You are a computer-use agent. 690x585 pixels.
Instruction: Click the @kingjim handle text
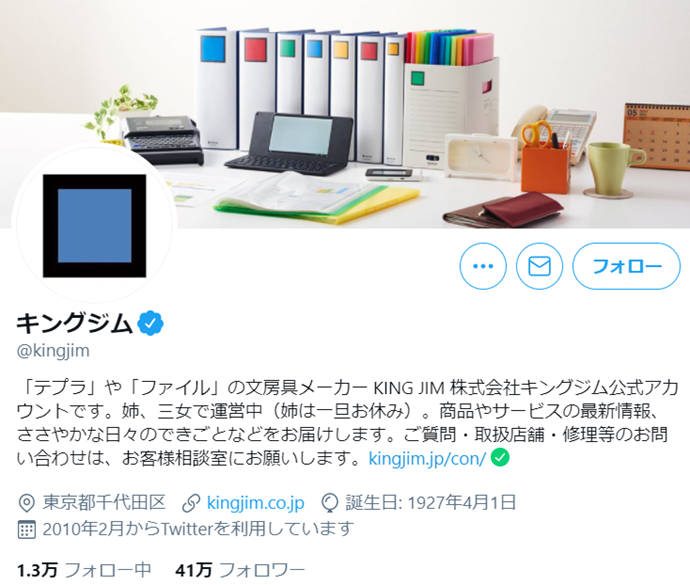[53, 351]
